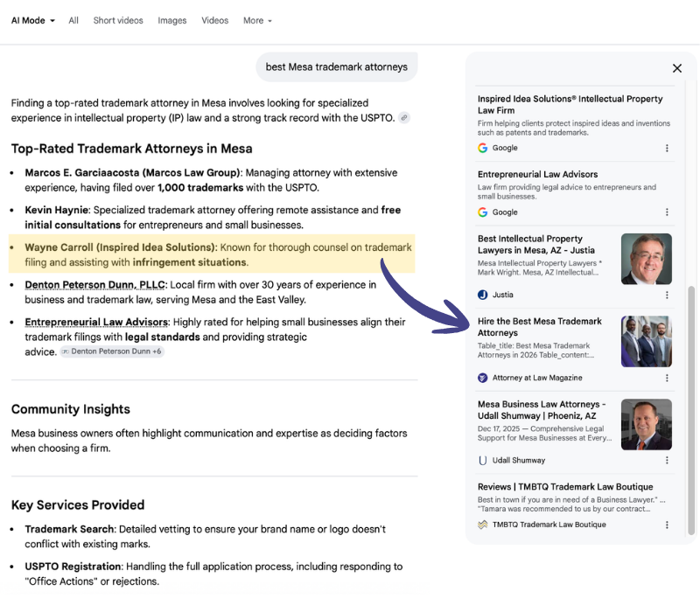Click the Marcos E. Garciaacosta name text
The image size is (700, 612).
click(x=82, y=172)
